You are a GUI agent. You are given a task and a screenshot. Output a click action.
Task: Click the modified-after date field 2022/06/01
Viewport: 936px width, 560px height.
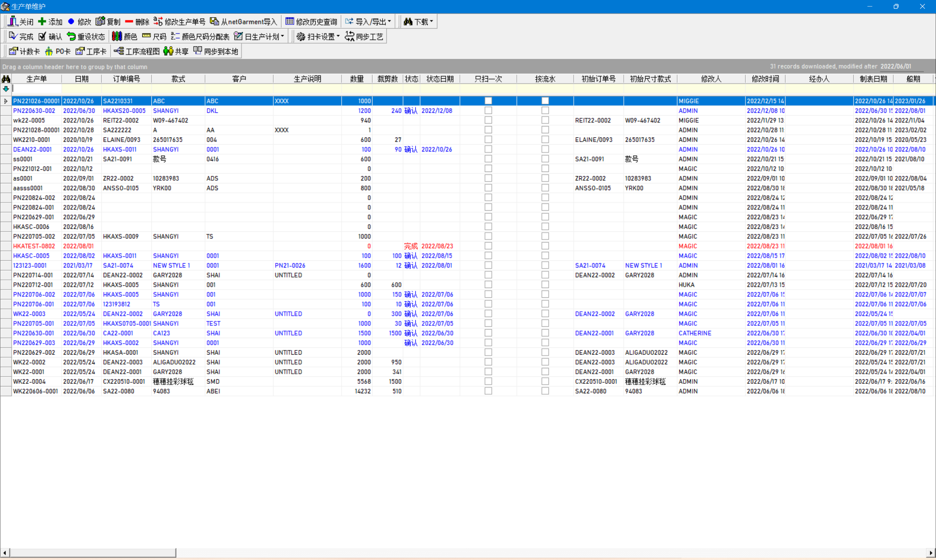click(902, 66)
